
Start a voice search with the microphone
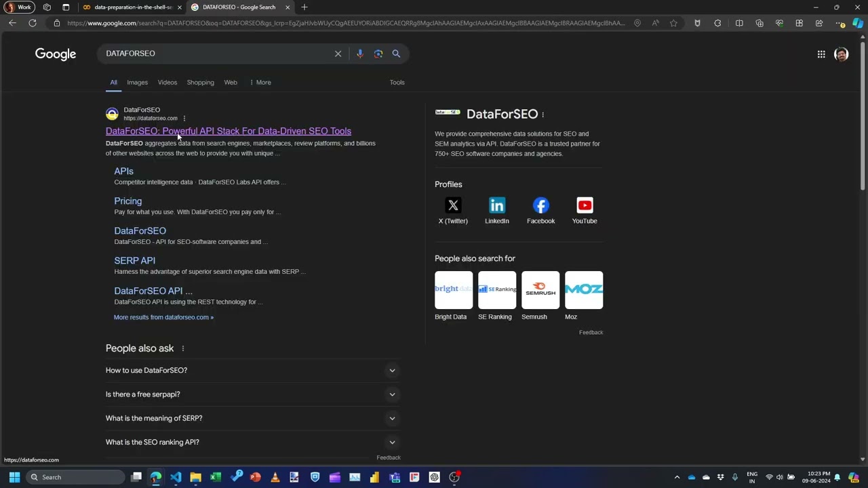(x=360, y=54)
